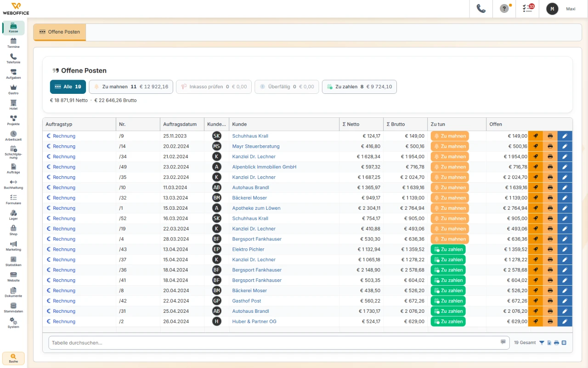Open the help question mark icon
This screenshot has width=588, height=368.
(x=504, y=9)
